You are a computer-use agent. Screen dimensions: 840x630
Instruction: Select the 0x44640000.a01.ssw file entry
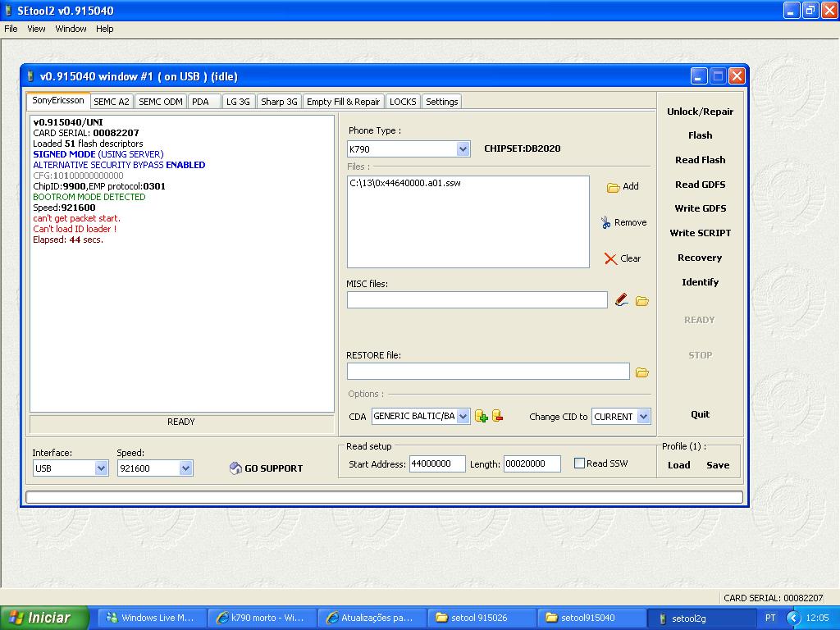point(405,183)
